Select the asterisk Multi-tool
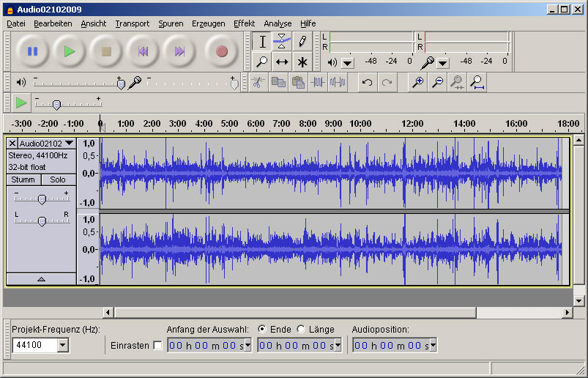This screenshot has width=588, height=378. pos(302,62)
